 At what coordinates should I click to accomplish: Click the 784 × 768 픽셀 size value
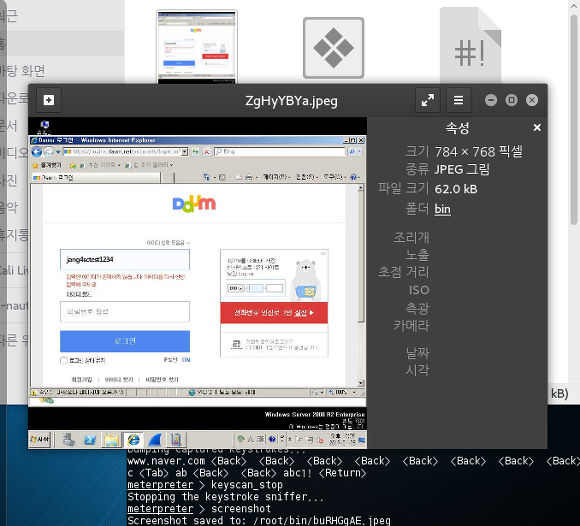click(478, 151)
